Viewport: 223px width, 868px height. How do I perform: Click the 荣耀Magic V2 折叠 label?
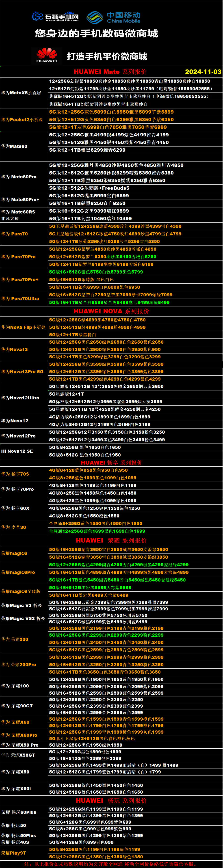[x=22, y=605]
